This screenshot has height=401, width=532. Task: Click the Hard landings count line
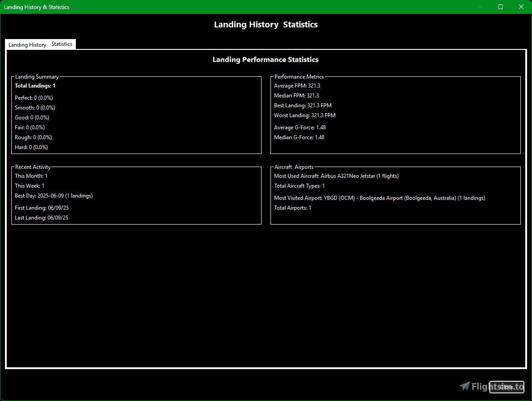(x=31, y=147)
